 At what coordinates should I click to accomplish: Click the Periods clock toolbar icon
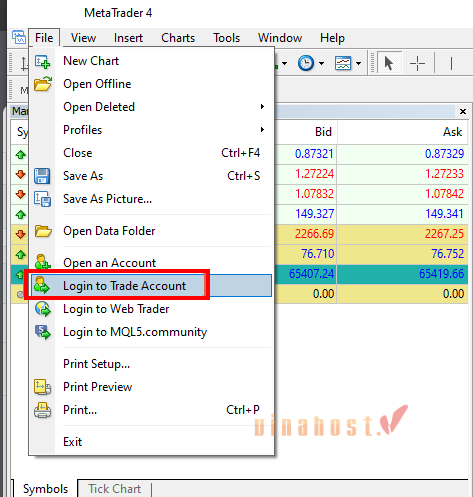click(306, 63)
